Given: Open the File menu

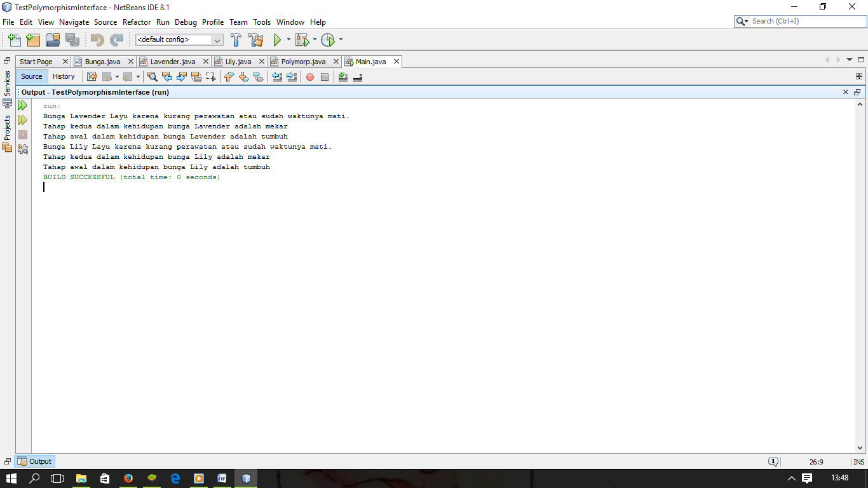Looking at the screenshot, I should tap(8, 22).
